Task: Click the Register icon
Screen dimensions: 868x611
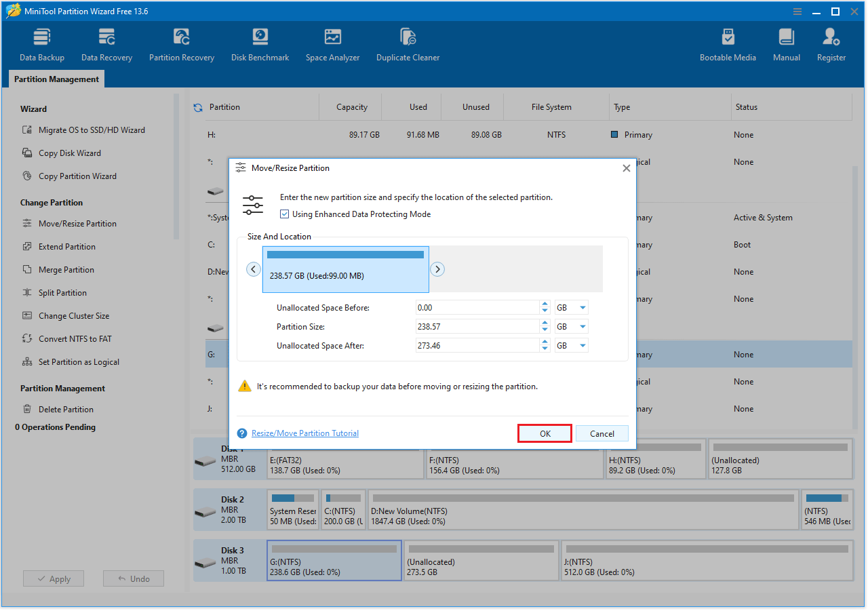Action: click(x=831, y=43)
